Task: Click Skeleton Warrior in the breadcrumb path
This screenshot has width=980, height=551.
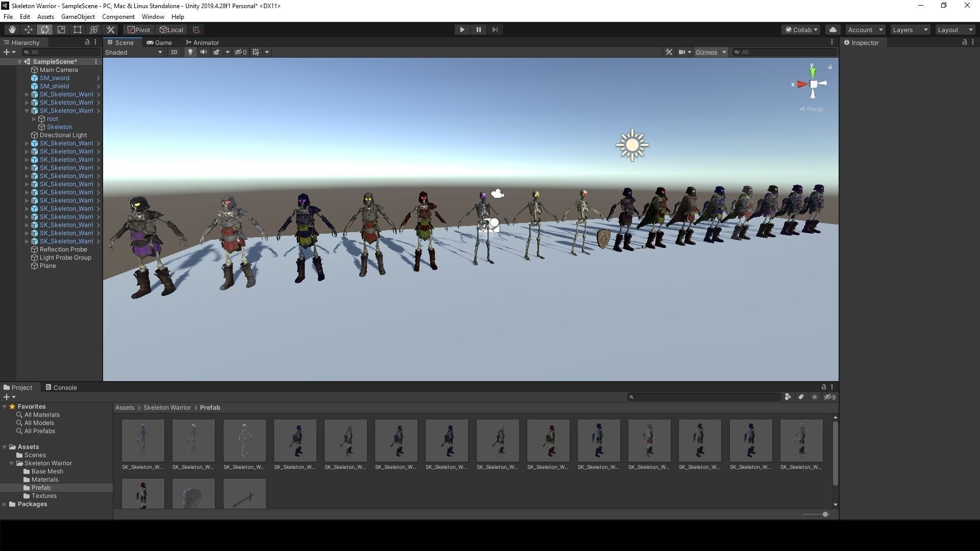Action: pyautogui.click(x=167, y=408)
